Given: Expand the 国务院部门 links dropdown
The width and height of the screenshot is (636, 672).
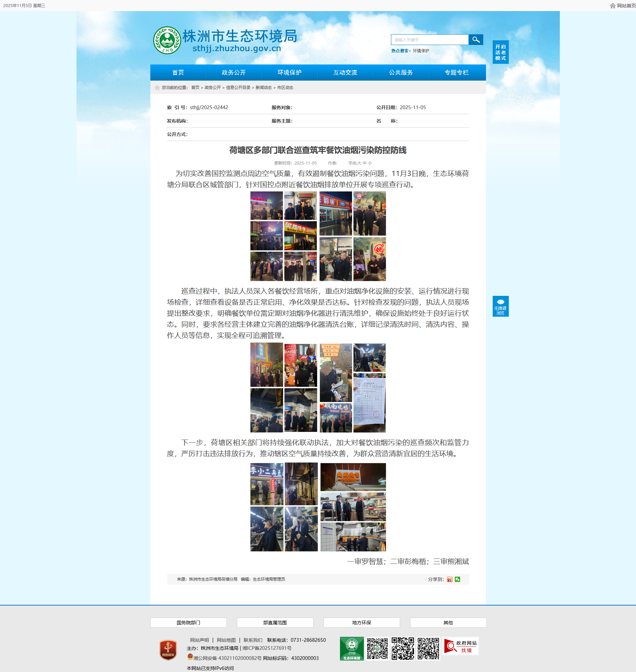Looking at the screenshot, I should 188,623.
